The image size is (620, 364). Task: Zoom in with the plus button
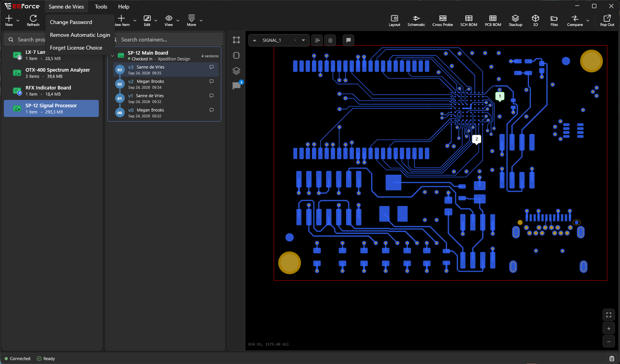point(609,328)
